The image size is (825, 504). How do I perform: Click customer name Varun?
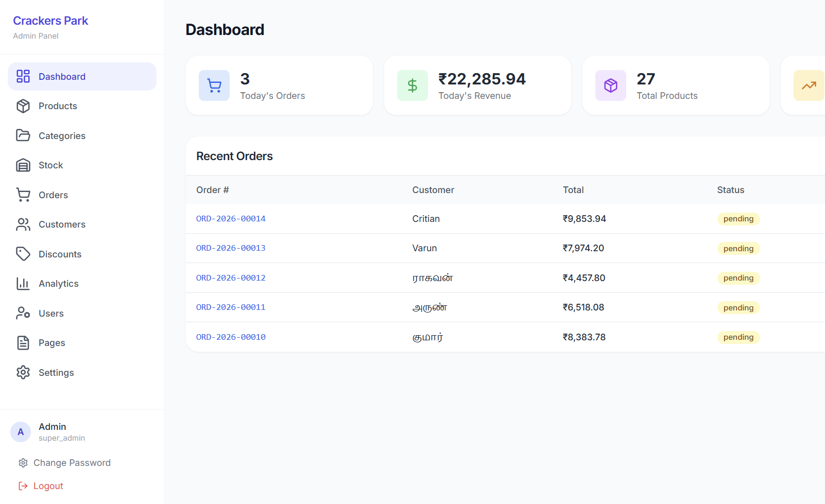pyautogui.click(x=424, y=248)
